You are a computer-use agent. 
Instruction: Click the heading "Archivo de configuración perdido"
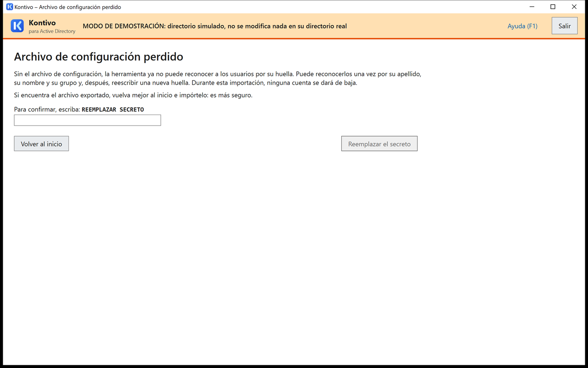point(99,57)
